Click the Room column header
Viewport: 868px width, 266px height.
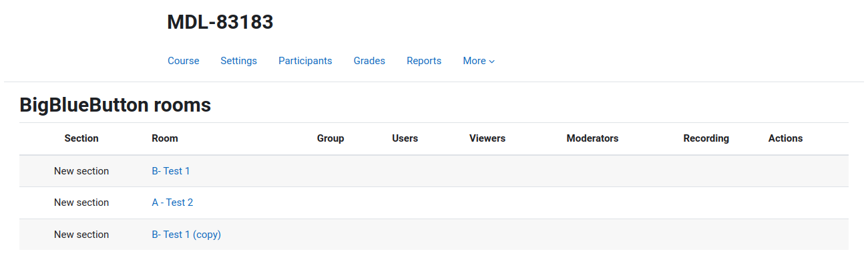point(165,138)
